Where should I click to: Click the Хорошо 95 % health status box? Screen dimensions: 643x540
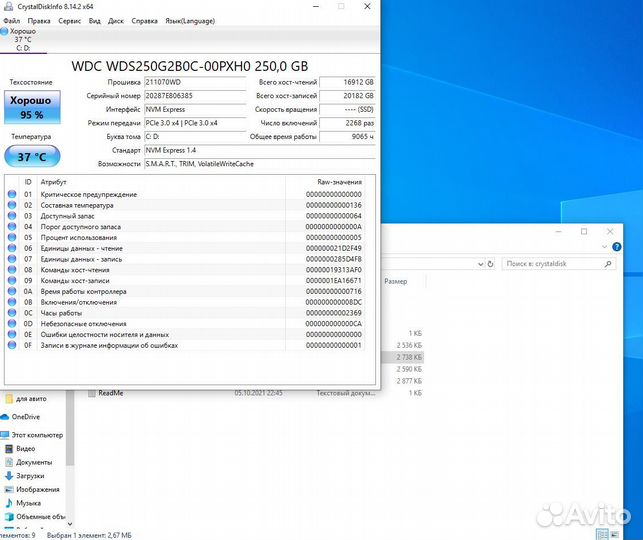point(32,107)
